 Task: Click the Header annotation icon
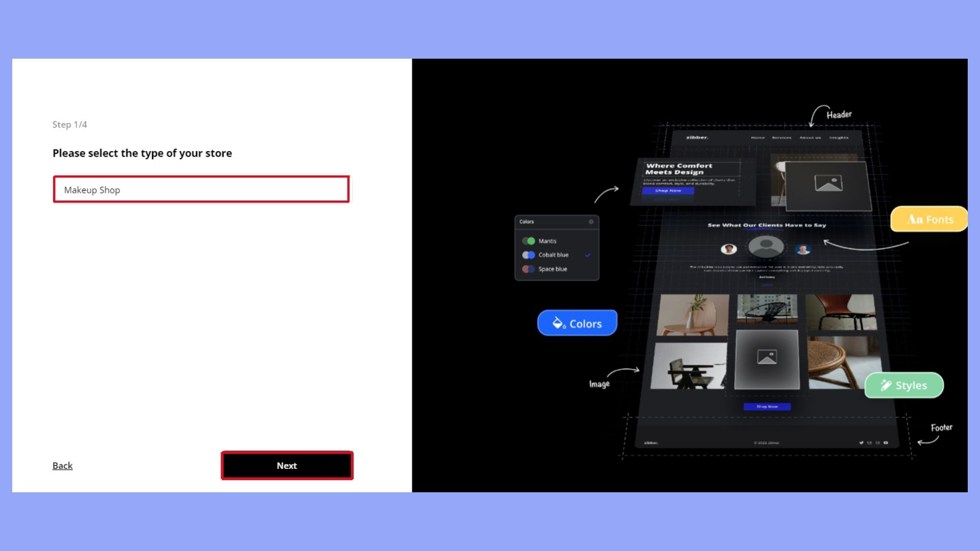(839, 114)
